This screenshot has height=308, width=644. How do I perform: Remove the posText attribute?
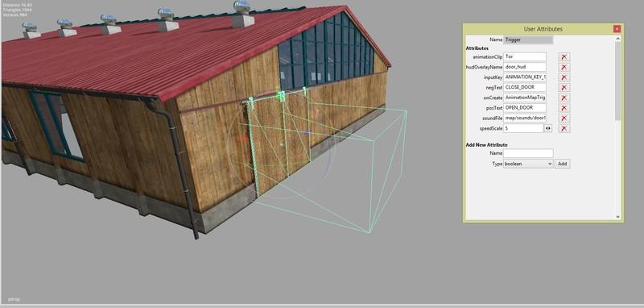coord(564,108)
